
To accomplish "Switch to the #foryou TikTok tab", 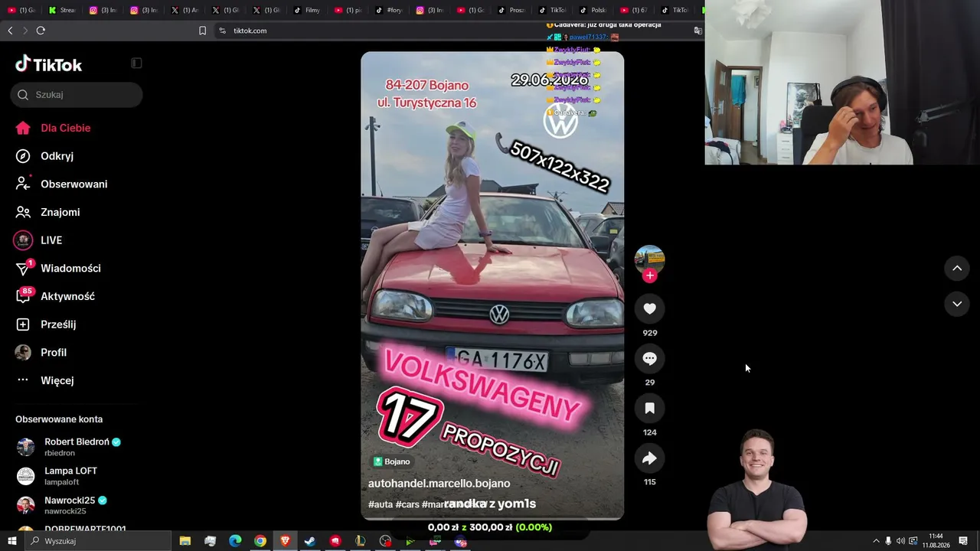I will [x=389, y=10].
